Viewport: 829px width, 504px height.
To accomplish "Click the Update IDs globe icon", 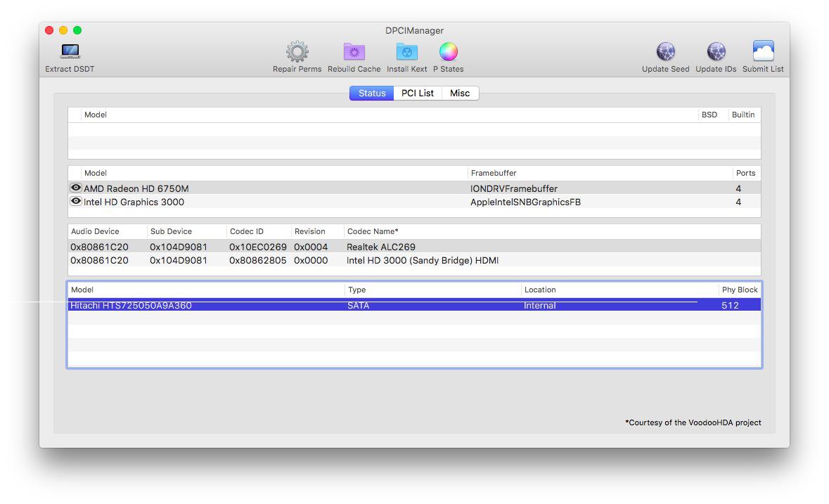I will point(716,52).
